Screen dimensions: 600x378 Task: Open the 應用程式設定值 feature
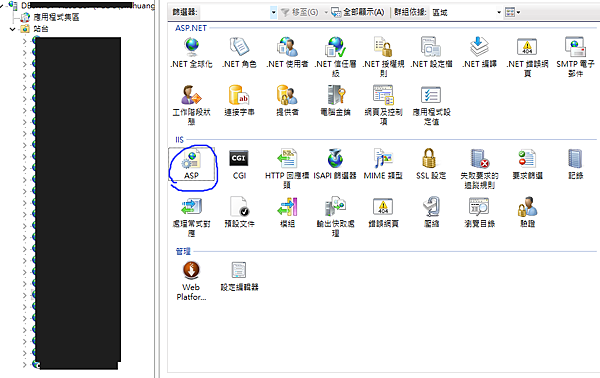click(431, 105)
